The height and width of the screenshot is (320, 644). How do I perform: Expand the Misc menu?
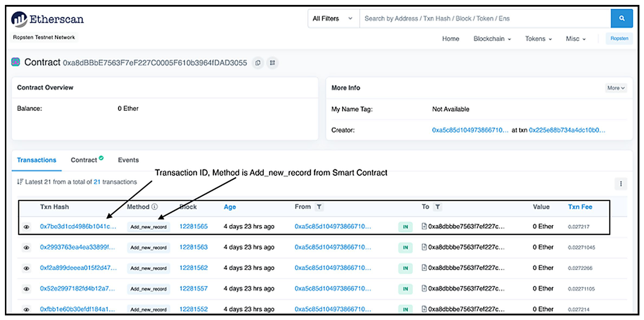[576, 39]
